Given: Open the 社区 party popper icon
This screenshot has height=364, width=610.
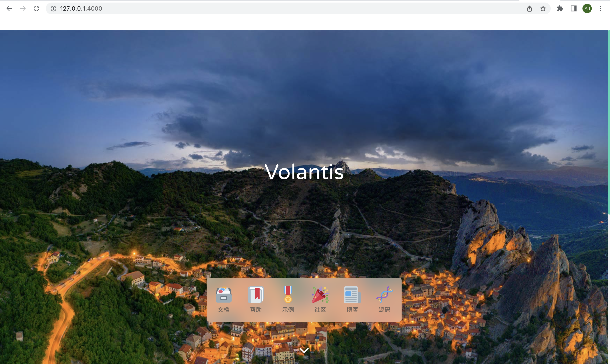Looking at the screenshot, I should [320, 295].
